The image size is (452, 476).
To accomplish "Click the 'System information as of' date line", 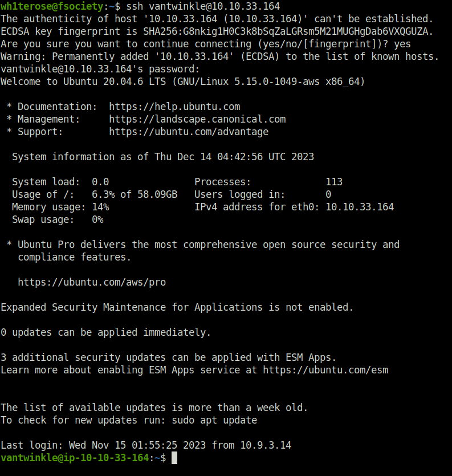I will point(163,157).
